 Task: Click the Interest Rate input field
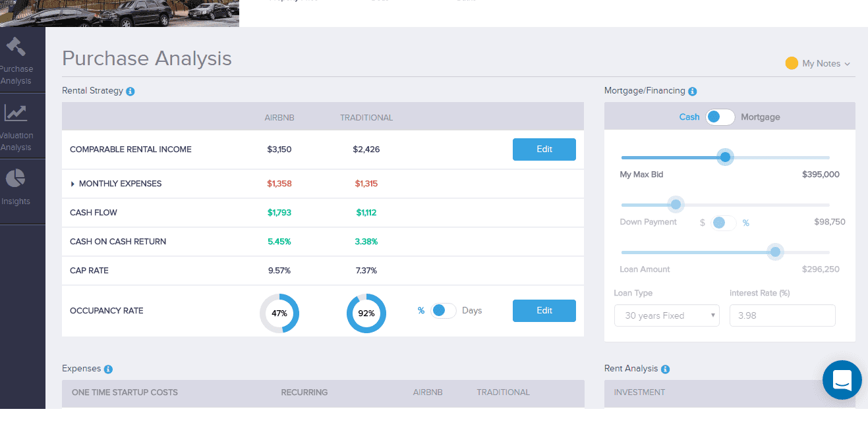tap(782, 315)
